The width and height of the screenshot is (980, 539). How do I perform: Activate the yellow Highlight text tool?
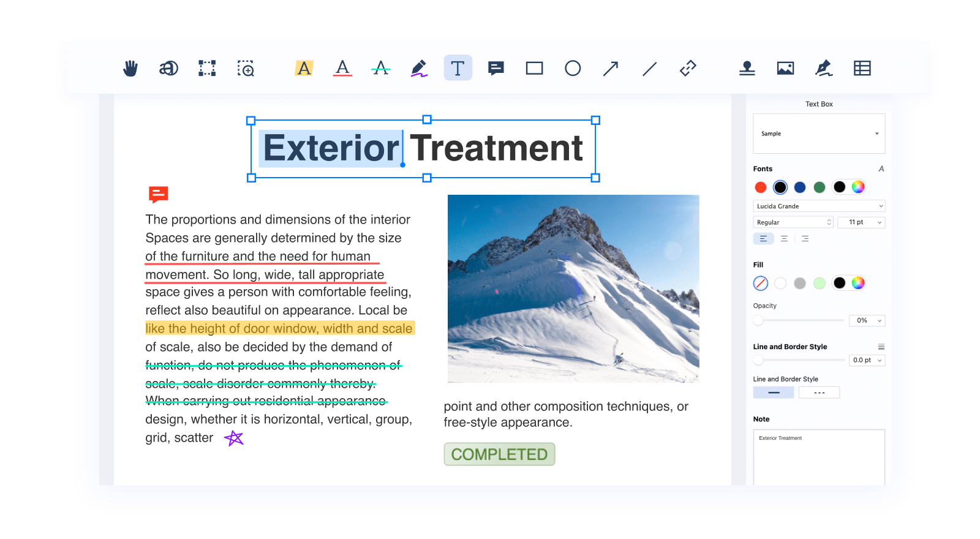pos(304,68)
